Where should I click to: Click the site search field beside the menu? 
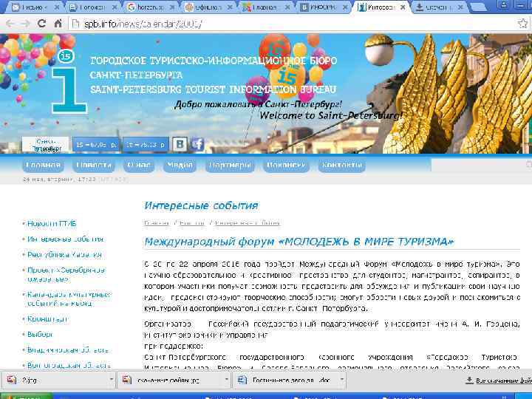481,165
